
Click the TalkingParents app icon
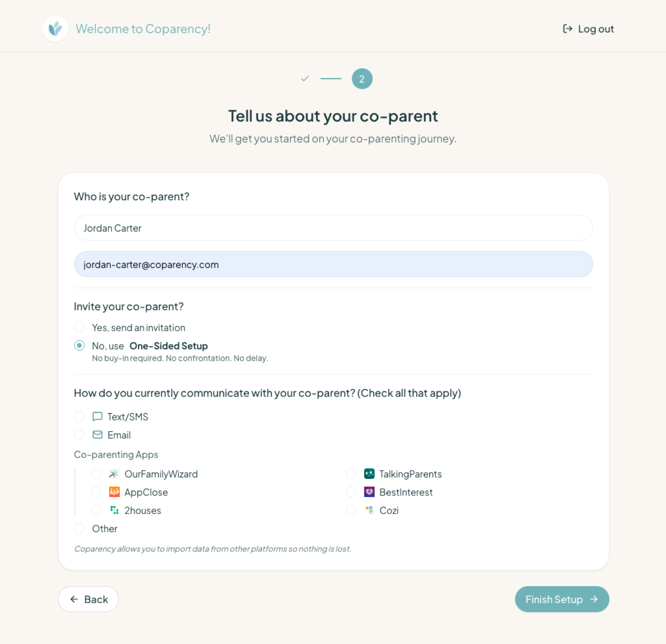369,474
